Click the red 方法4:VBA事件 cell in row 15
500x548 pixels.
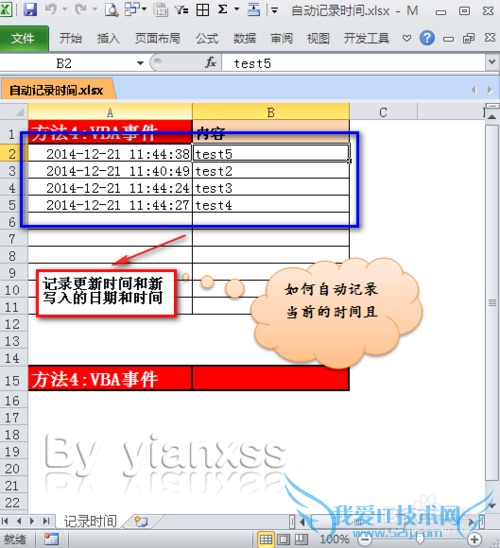pyautogui.click(x=110, y=378)
